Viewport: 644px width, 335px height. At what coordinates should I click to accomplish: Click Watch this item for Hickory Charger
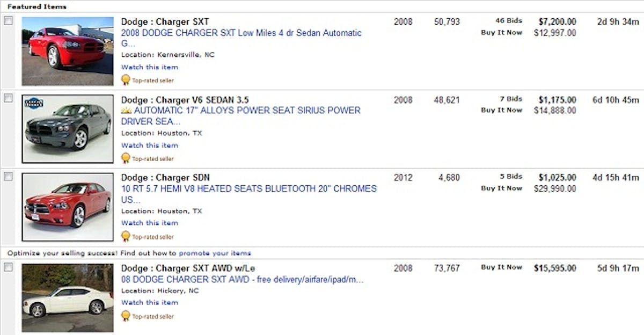(x=149, y=302)
